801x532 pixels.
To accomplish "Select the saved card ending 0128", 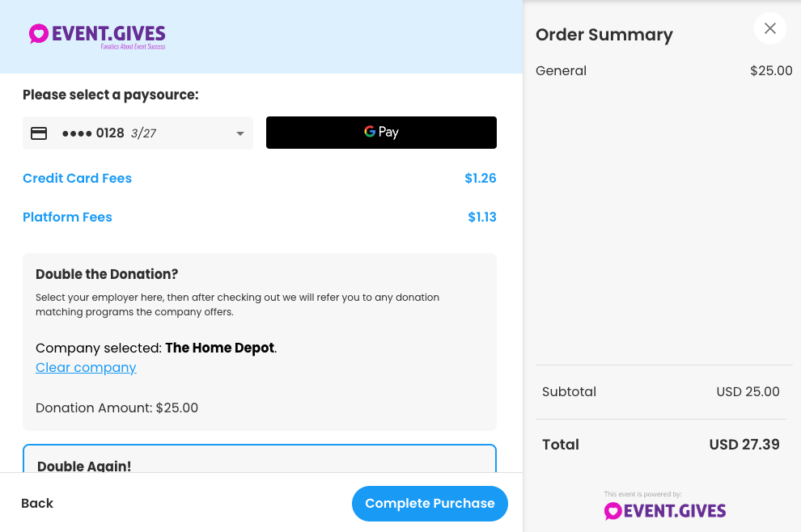I will (138, 133).
